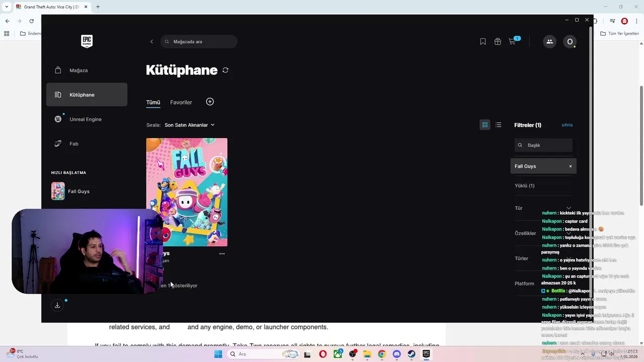Click the browser back button
Image resolution: width=644 pixels, height=362 pixels.
click(7, 21)
